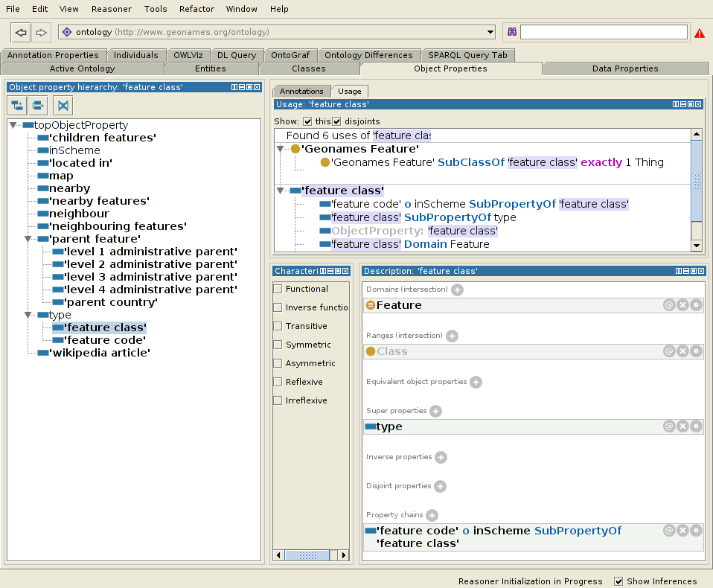Click the back navigation arrow button

click(x=21, y=33)
